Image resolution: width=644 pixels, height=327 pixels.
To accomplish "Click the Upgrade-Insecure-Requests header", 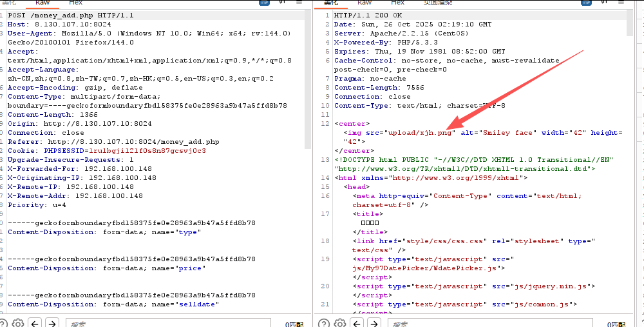I will point(71,160).
